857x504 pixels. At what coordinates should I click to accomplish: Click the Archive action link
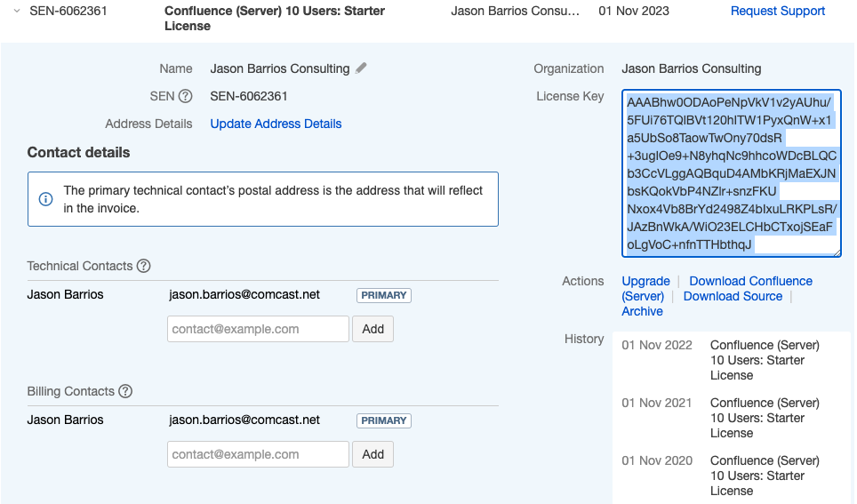[x=642, y=312]
